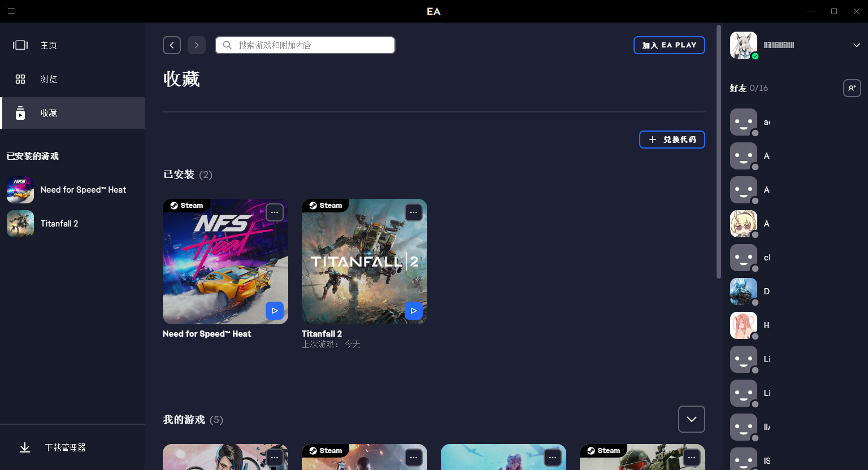The width and height of the screenshot is (868, 470).
Task: Launch Titanfall 2 via blue play button
Action: click(414, 311)
